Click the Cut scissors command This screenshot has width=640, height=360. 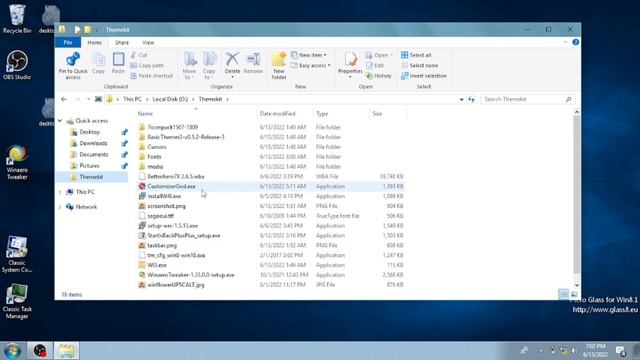coord(139,55)
